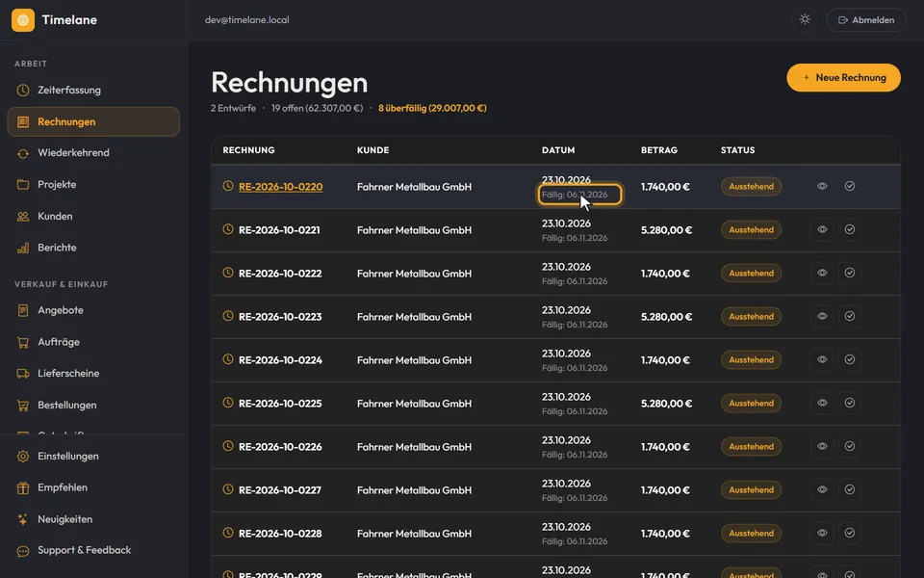Click the 2 Entwürfe summary
Viewport: 924px width, 578px height.
233,108
